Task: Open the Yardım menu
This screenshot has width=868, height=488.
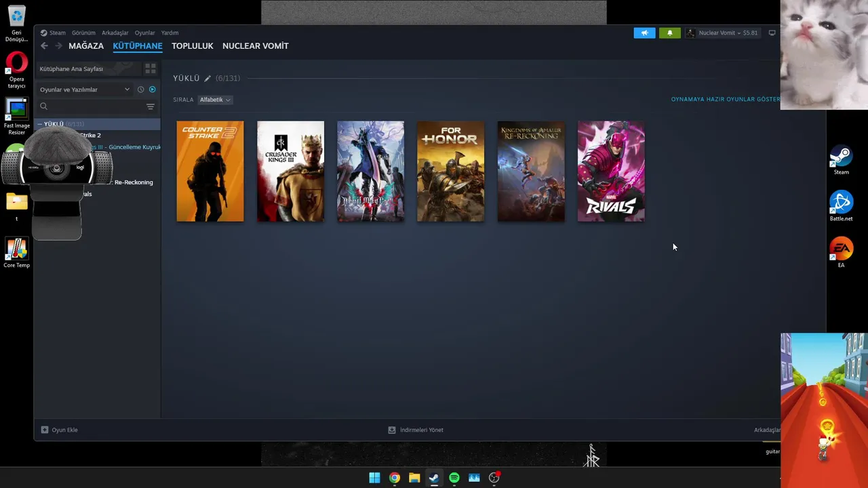Action: click(x=170, y=33)
